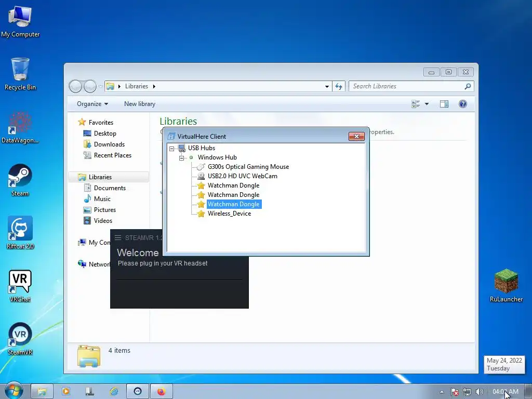Collapse the USB Hubs tree node
The width and height of the screenshot is (532, 399).
point(171,148)
